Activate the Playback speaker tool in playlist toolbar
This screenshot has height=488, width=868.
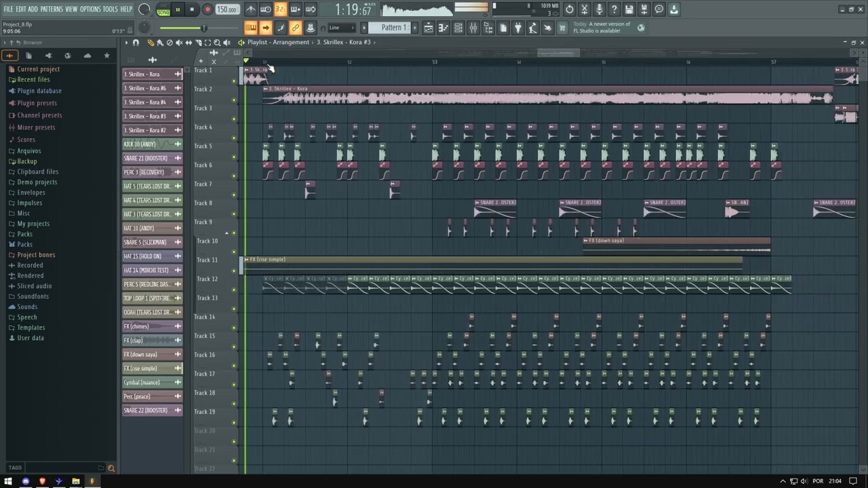226,43
